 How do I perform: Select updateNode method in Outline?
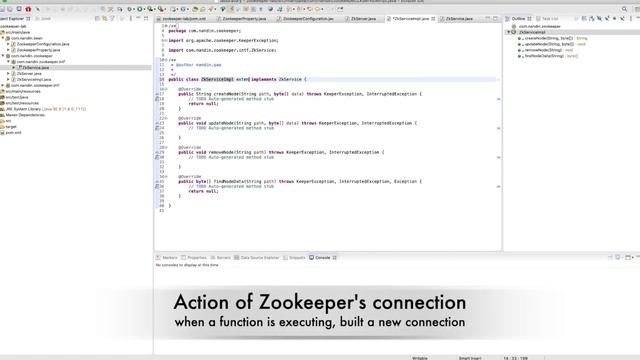click(552, 44)
